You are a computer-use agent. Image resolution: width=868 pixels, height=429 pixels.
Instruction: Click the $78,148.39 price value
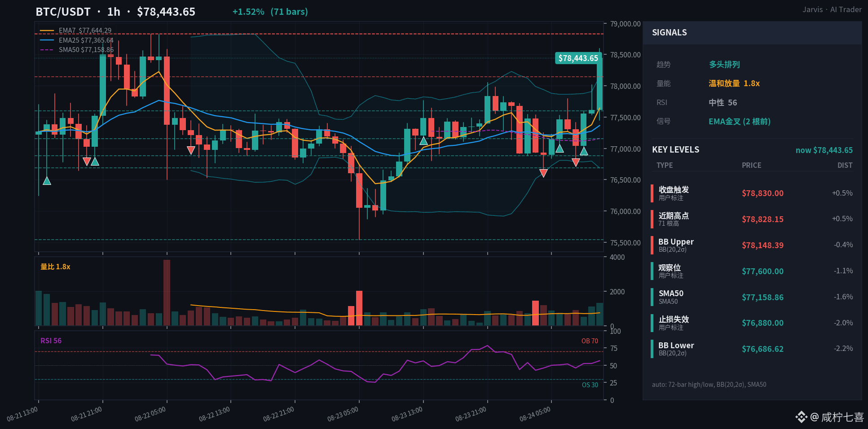tap(762, 245)
